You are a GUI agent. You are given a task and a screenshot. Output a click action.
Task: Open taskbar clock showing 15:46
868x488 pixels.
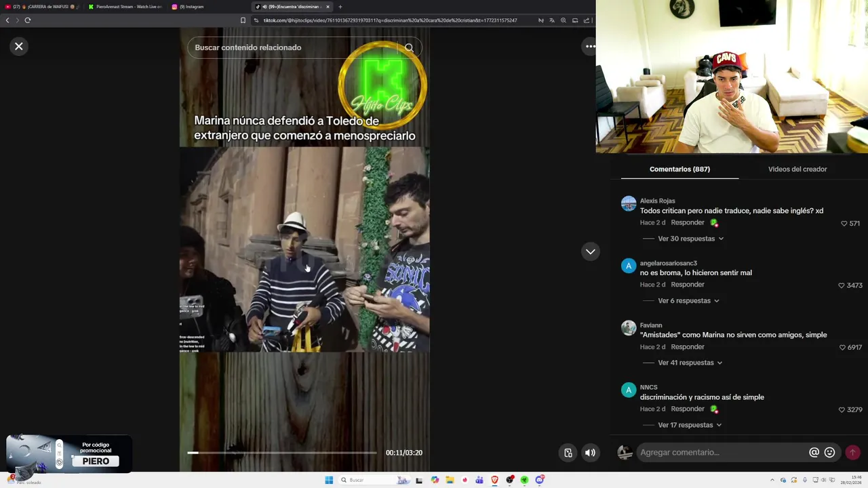(850, 480)
